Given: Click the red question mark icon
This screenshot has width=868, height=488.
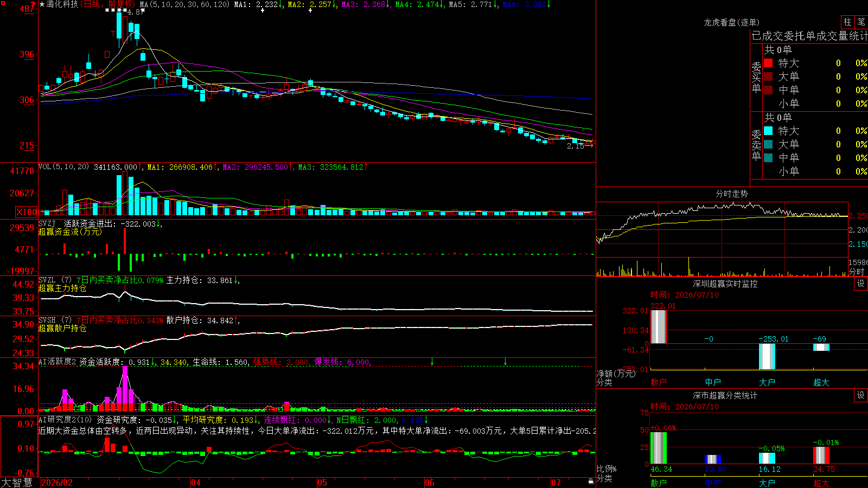Looking at the screenshot, I should pyautogui.click(x=33, y=4).
